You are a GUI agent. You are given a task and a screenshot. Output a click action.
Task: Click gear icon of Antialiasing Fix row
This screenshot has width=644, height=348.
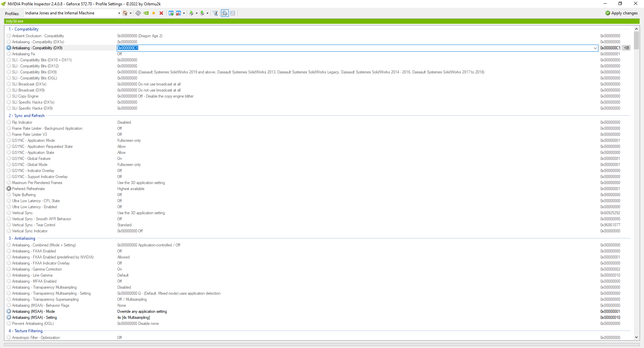(9, 54)
